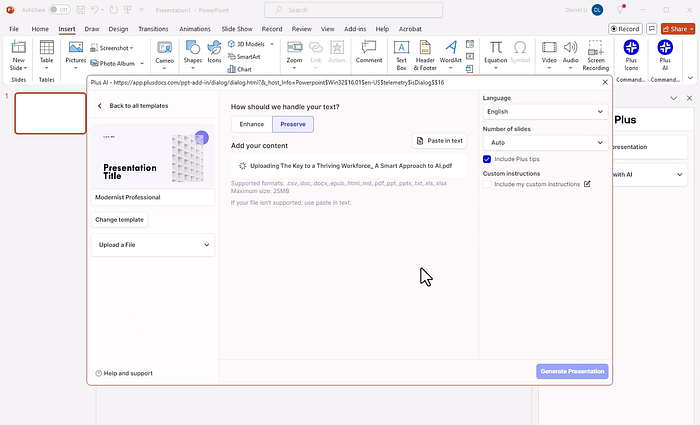
Task: Expand the 'with AI' pane dropdown
Action: click(x=679, y=175)
